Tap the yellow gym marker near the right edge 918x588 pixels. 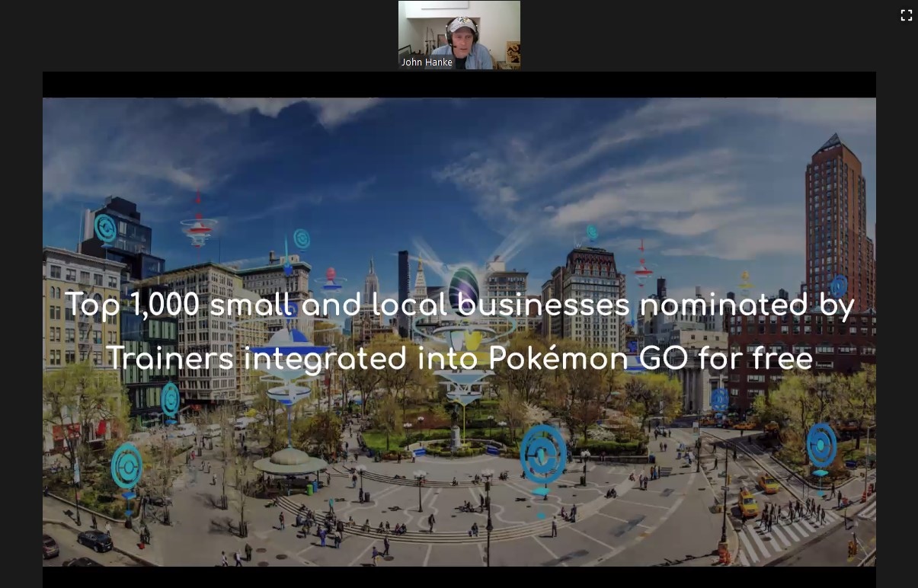[746, 283]
